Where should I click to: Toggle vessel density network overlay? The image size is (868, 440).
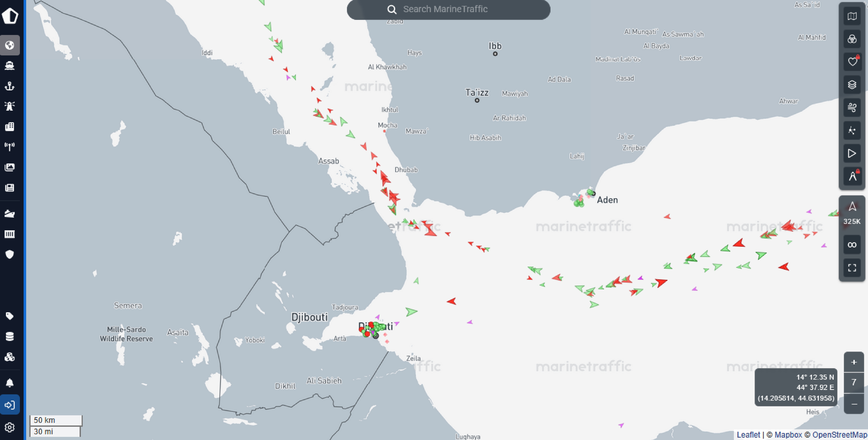[x=852, y=130]
